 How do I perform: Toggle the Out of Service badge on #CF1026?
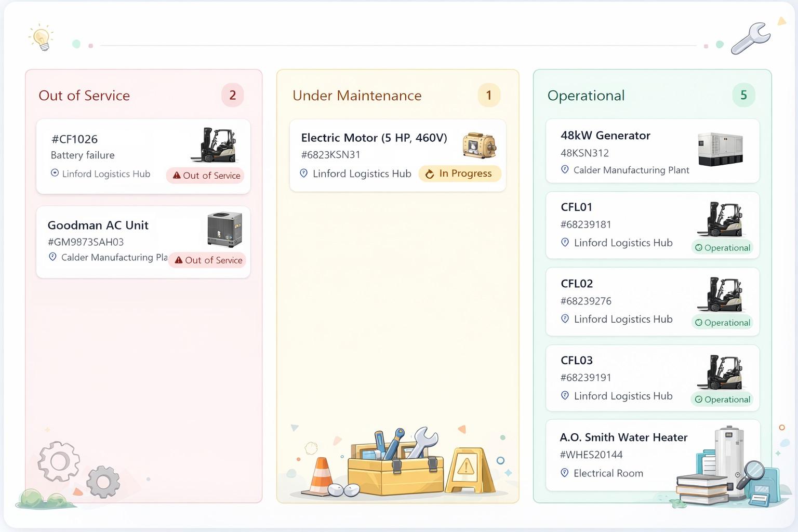[x=205, y=175]
